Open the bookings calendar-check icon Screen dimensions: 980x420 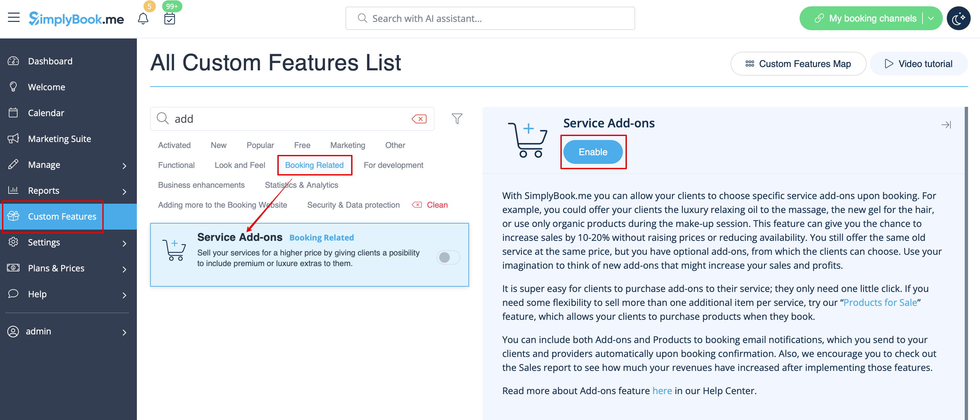[x=170, y=18]
